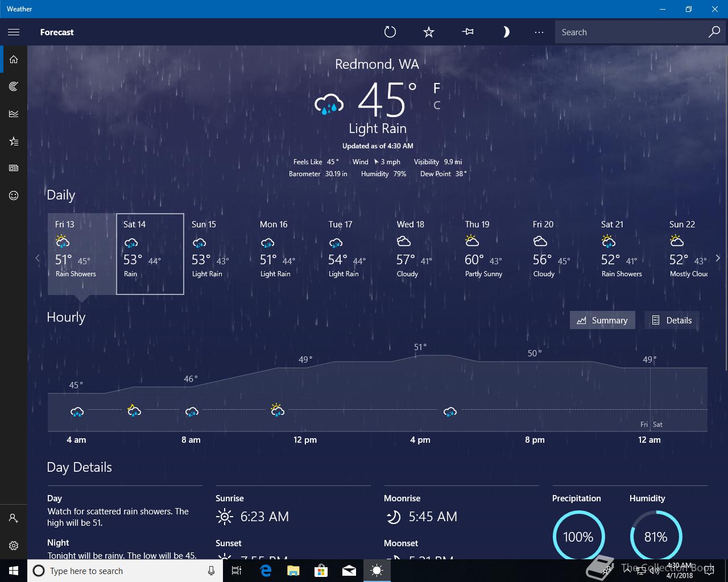Open more options ellipsis menu
Viewport: 728px width, 582px height.
coord(539,32)
